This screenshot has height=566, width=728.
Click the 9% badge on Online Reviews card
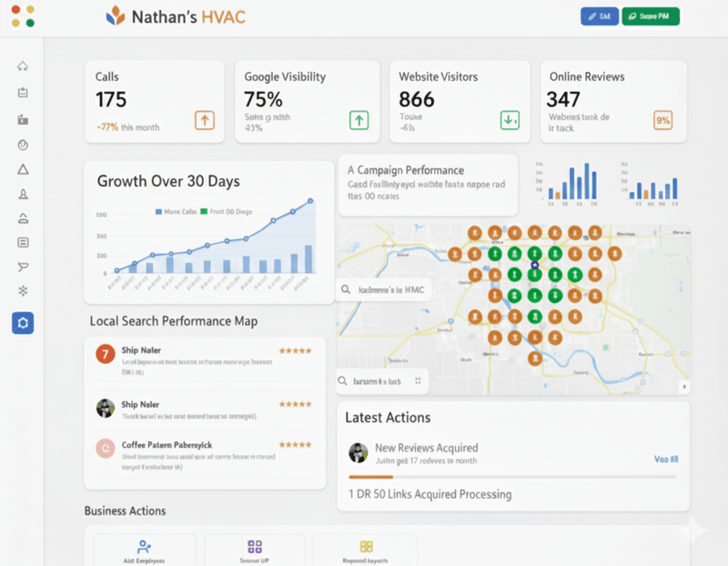[x=662, y=119]
